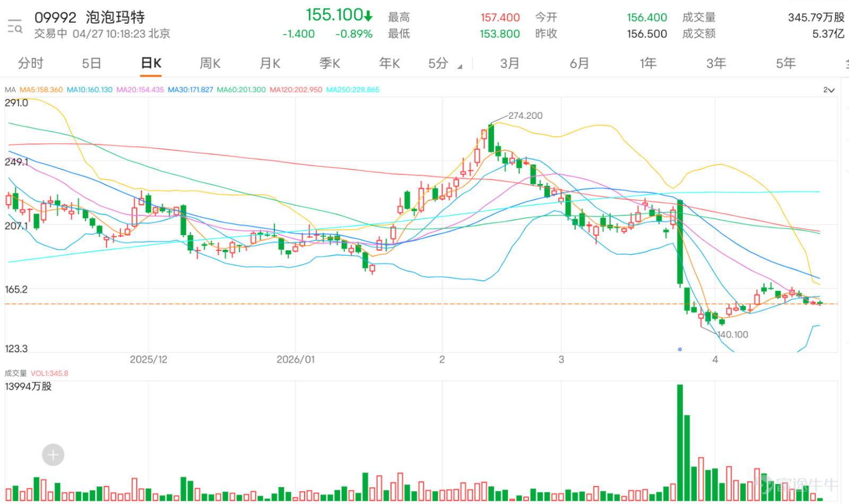Set range to 1年
Viewport: 849px width, 504px height.
pos(648,63)
